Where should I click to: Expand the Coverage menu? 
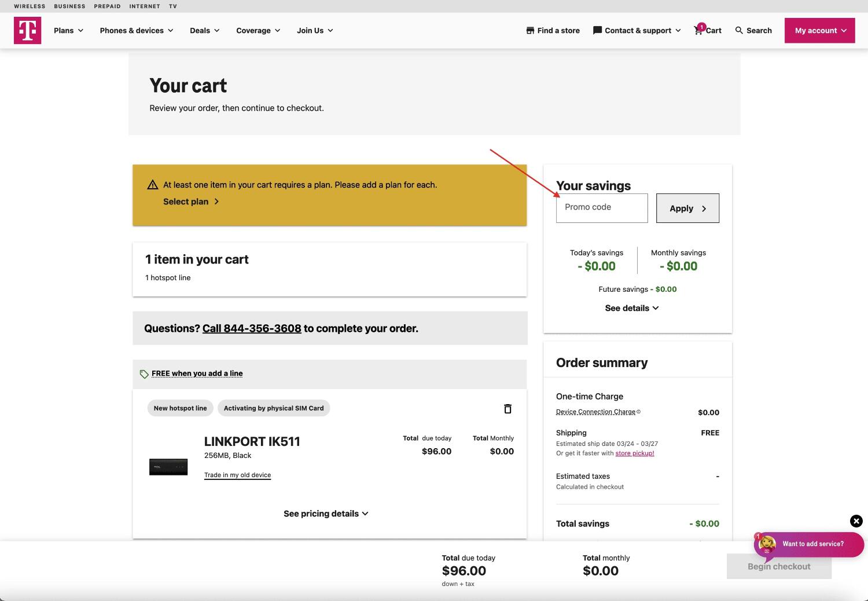258,30
